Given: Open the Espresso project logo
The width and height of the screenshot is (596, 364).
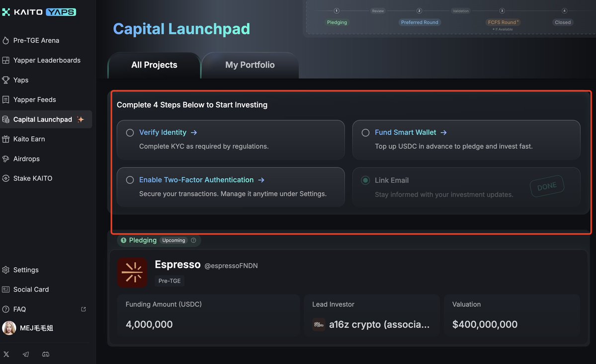Looking at the screenshot, I should pyautogui.click(x=132, y=273).
